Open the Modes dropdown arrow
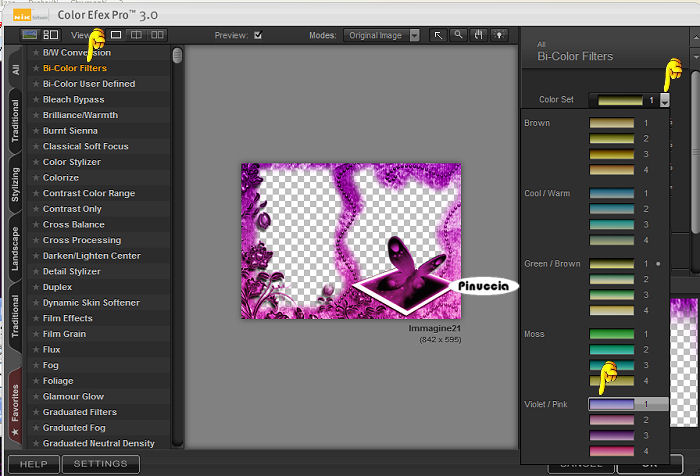 415,35
